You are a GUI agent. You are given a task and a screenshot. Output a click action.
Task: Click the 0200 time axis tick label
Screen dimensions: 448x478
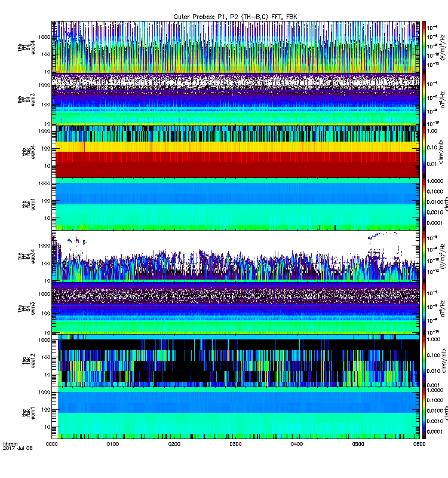(174, 444)
